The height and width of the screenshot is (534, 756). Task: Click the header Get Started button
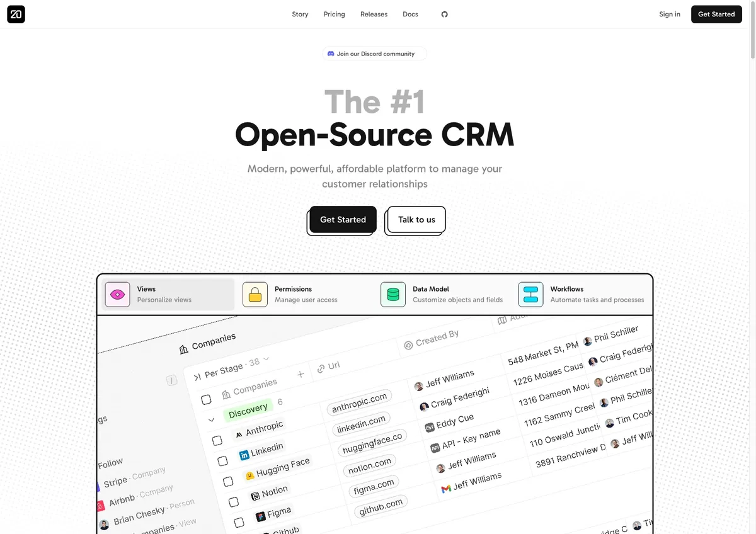pos(716,14)
